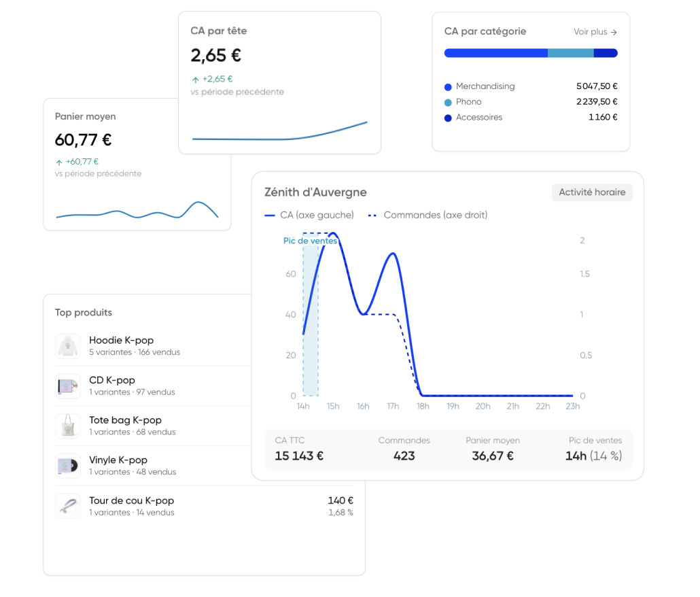Click the CA par catégorie card title
This screenshot has width=700, height=597.
(485, 31)
